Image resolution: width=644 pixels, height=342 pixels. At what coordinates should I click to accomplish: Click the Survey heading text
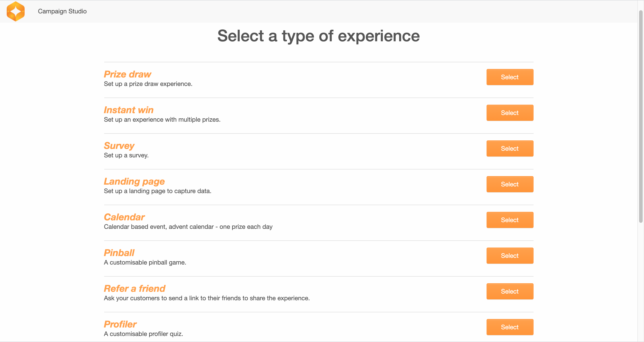coord(119,146)
